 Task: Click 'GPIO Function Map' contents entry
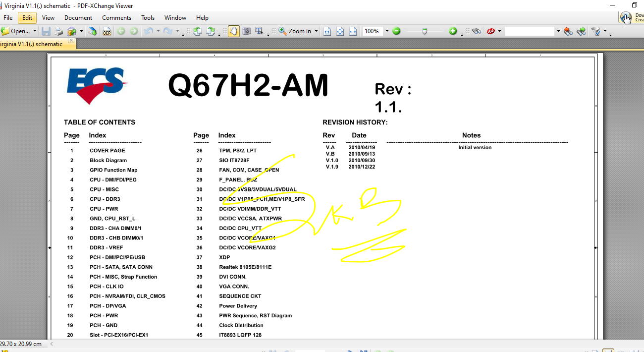pyautogui.click(x=113, y=170)
